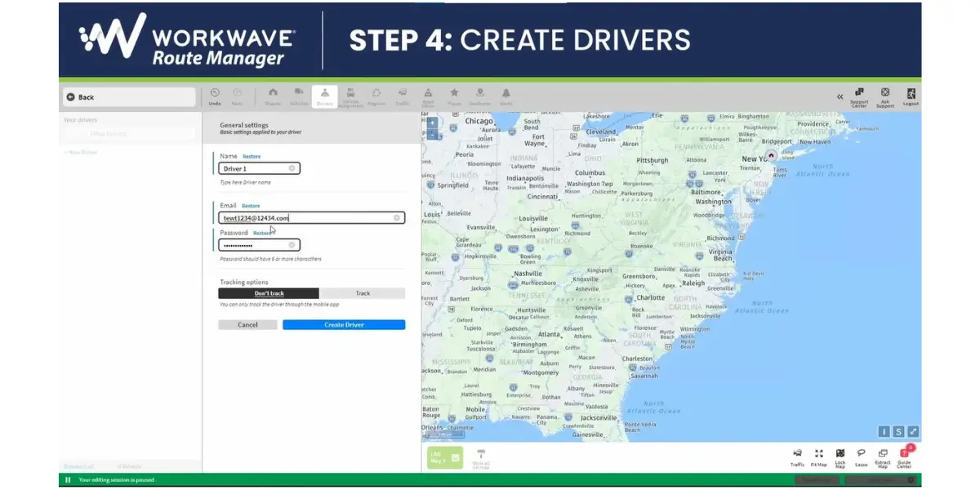
Task: Zoom out on the map
Action: click(x=432, y=135)
